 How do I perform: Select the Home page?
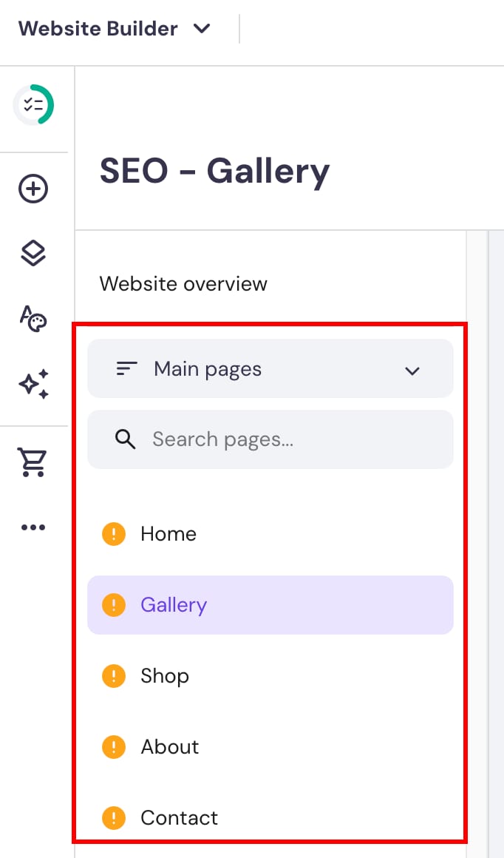tap(168, 533)
